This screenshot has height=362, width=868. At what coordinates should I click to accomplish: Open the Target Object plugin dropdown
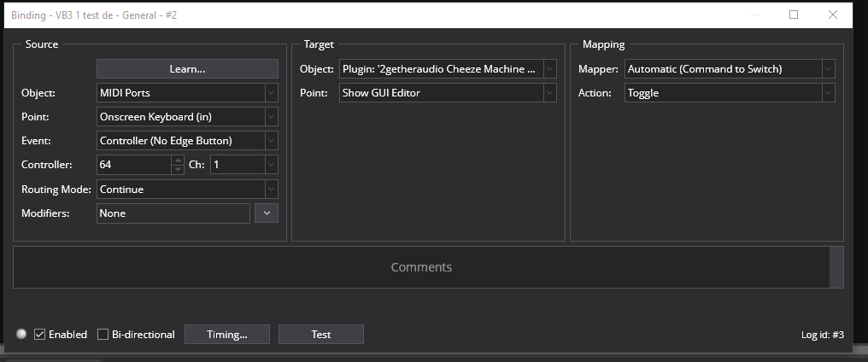point(448,68)
